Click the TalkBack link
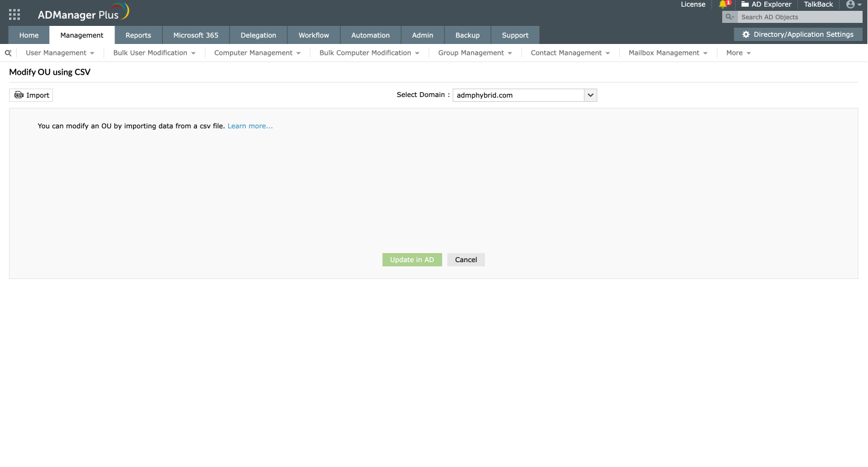 pyautogui.click(x=819, y=4)
